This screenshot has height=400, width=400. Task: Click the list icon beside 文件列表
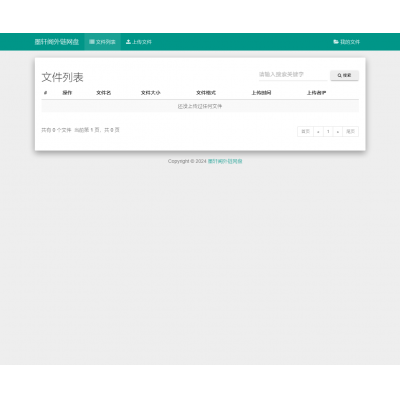[x=92, y=42]
